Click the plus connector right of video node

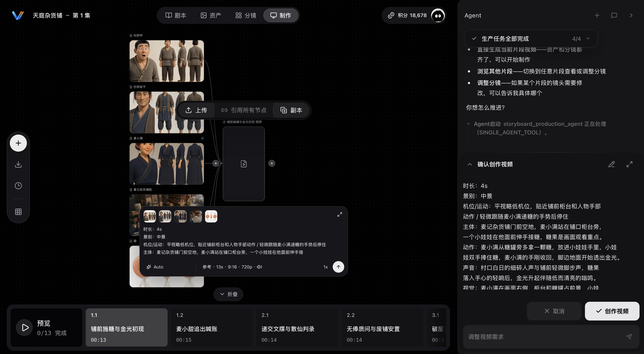point(272,163)
